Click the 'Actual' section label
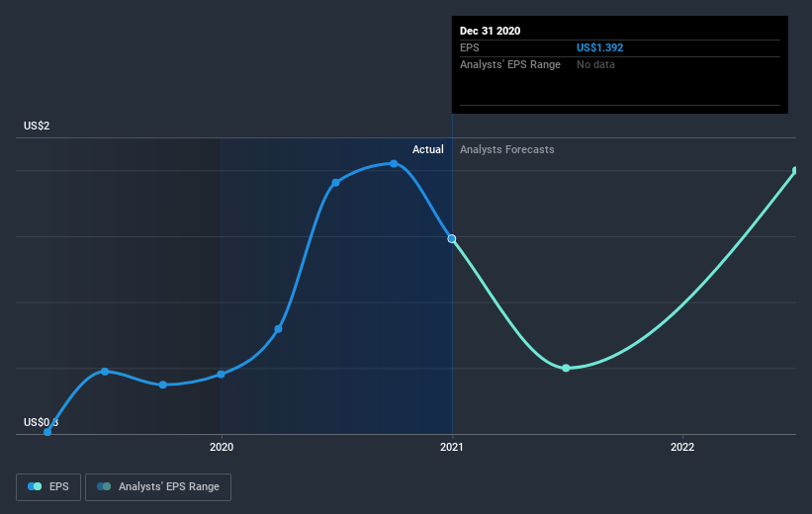This screenshot has height=514, width=812. tap(427, 149)
